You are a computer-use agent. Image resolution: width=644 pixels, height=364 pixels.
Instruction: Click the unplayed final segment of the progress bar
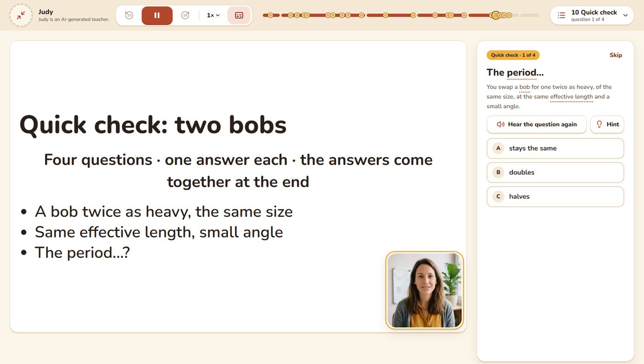pos(529,15)
